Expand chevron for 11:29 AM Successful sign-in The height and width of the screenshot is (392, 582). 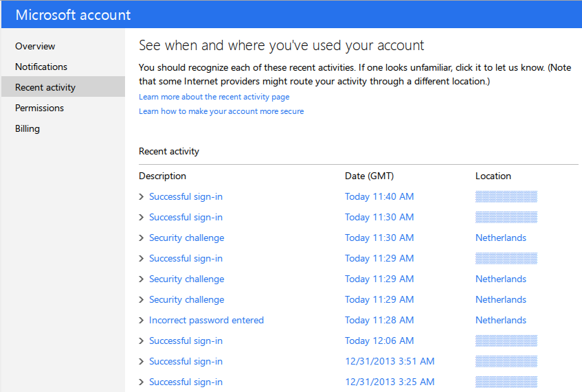click(x=142, y=259)
